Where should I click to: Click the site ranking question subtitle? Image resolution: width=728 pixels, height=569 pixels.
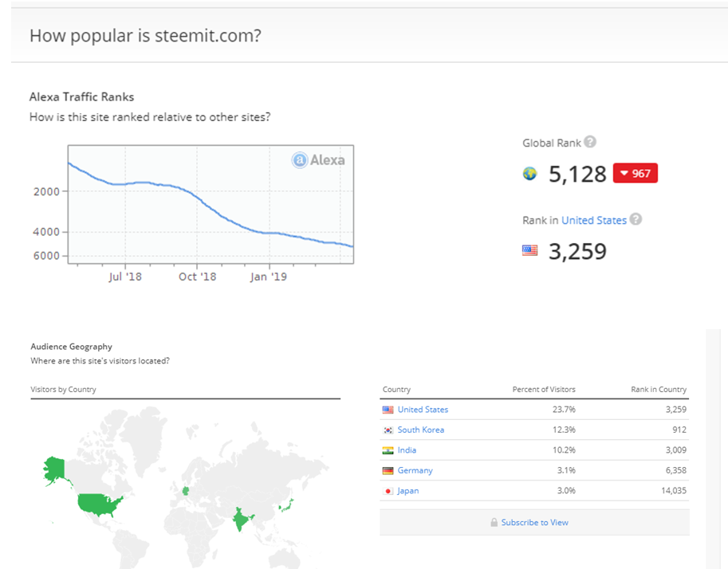(149, 117)
